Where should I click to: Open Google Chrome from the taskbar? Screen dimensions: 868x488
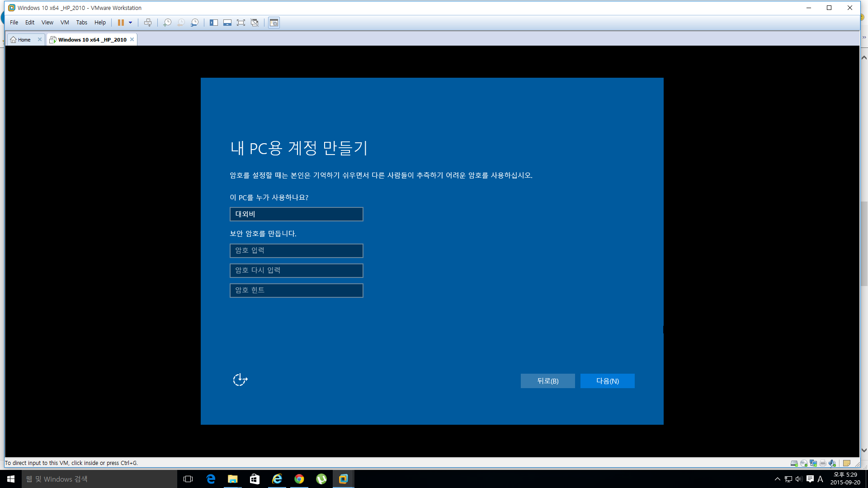299,479
